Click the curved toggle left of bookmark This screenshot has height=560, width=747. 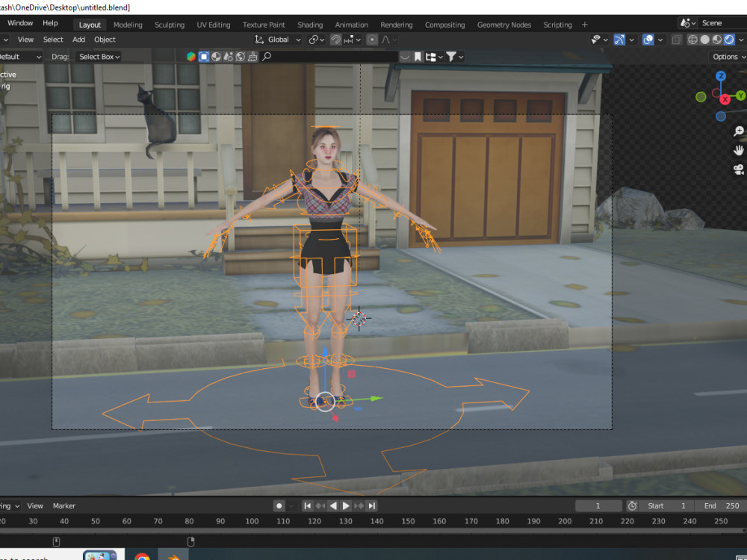405,57
